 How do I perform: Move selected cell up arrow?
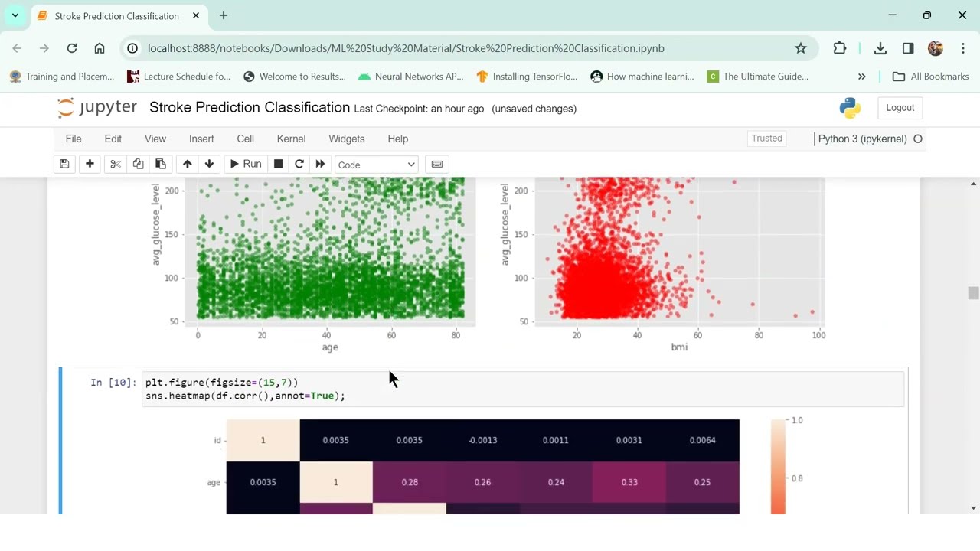pyautogui.click(x=187, y=165)
